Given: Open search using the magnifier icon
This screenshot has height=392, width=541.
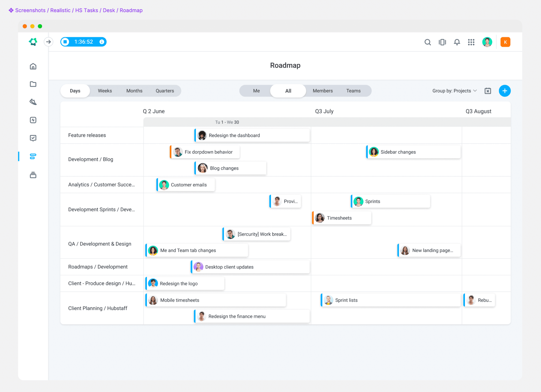Looking at the screenshot, I should click(428, 42).
